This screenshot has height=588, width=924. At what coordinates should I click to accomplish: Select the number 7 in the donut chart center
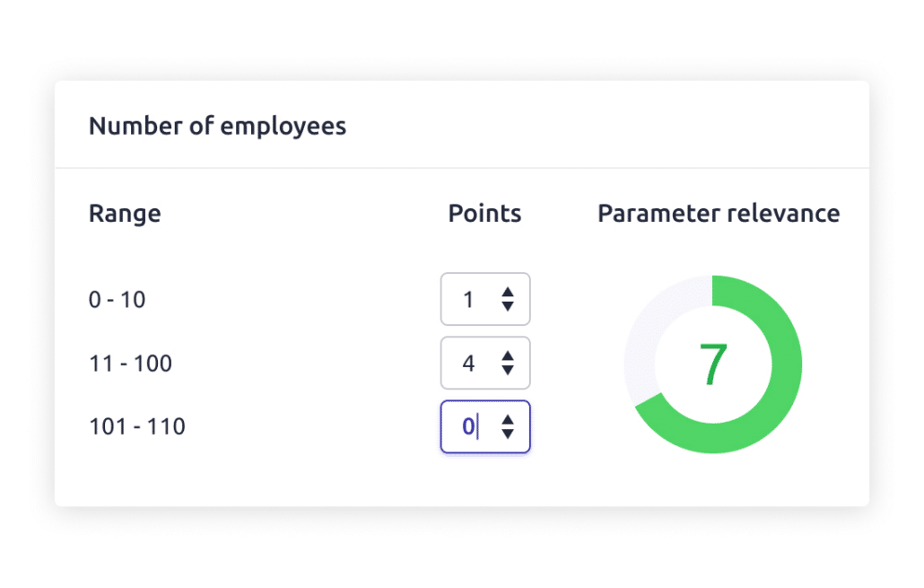711,363
